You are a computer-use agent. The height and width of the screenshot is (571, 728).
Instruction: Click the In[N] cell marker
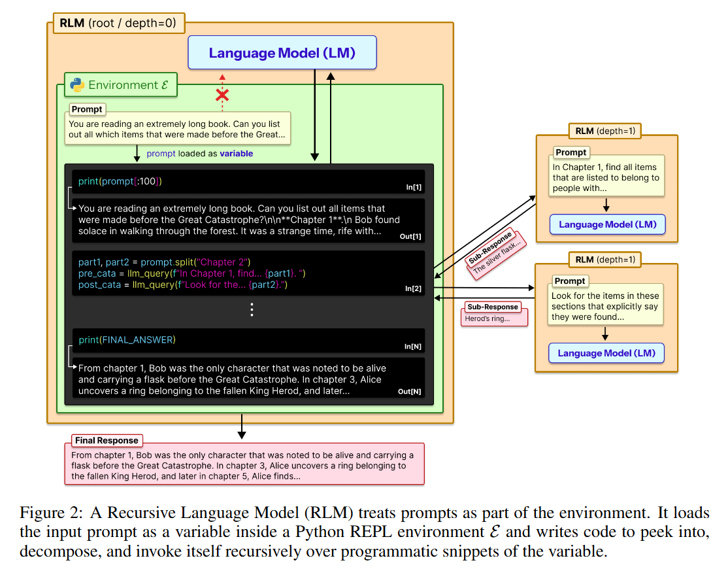(414, 345)
